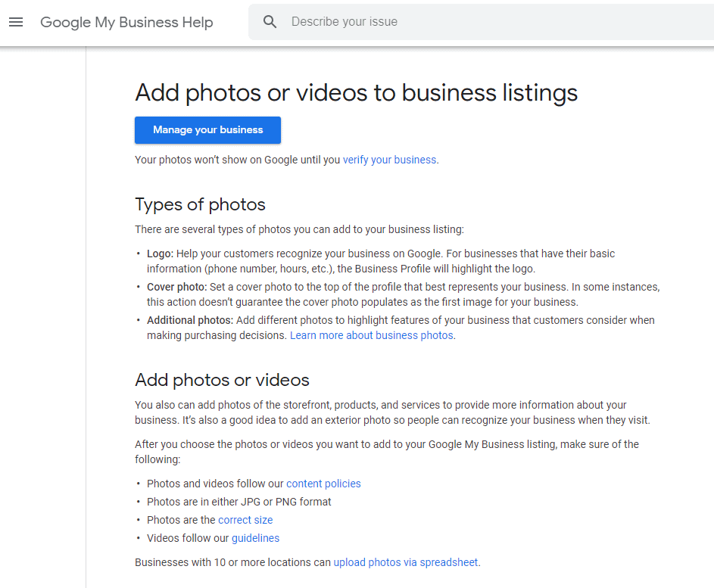Viewport: 714px width, 588px height.
Task: Follow the verify your business link
Action: (x=389, y=160)
